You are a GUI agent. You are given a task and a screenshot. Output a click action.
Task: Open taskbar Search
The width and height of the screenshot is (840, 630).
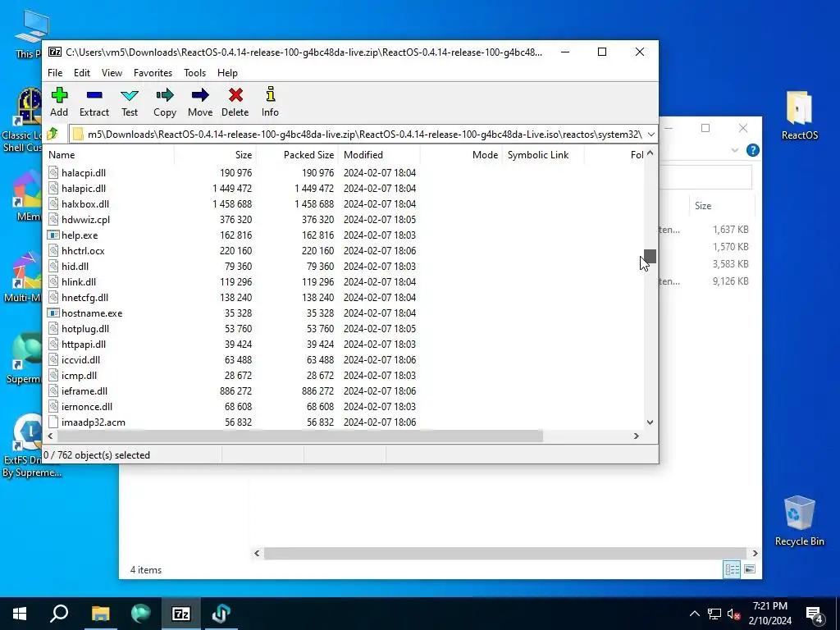[59, 614]
